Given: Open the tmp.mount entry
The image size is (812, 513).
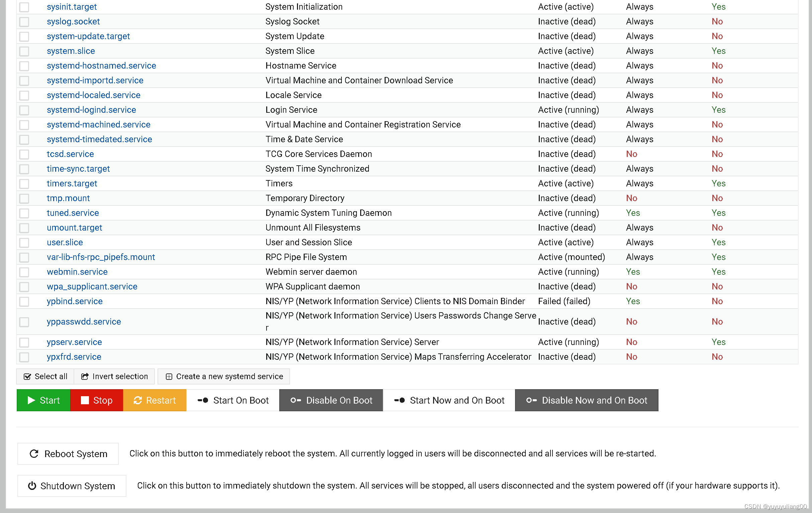Looking at the screenshot, I should pos(68,198).
